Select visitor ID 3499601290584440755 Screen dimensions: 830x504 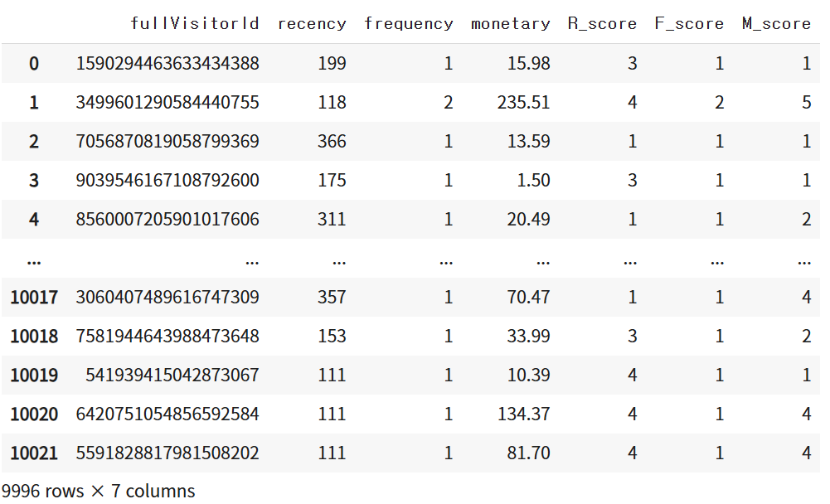coord(167,102)
